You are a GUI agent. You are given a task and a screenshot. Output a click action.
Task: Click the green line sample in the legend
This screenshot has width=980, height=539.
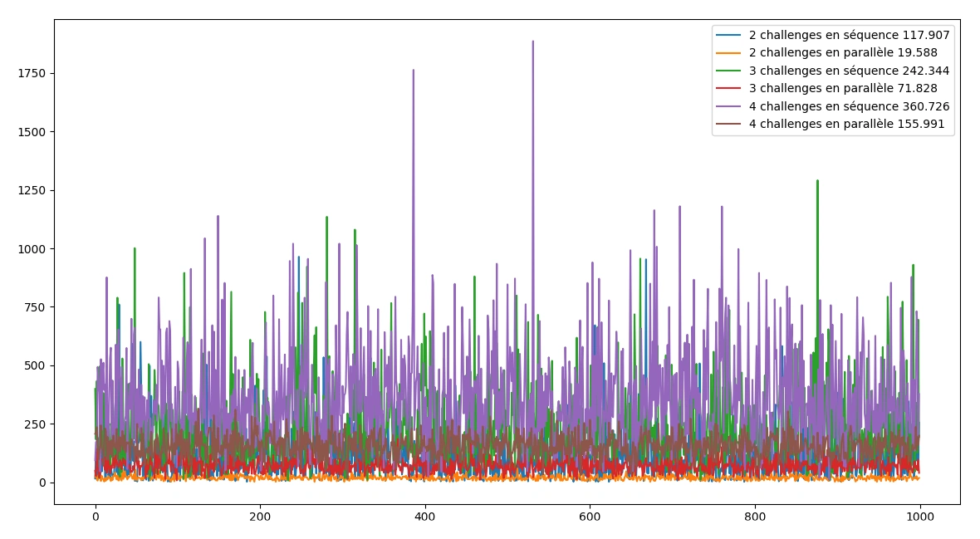tap(729, 71)
